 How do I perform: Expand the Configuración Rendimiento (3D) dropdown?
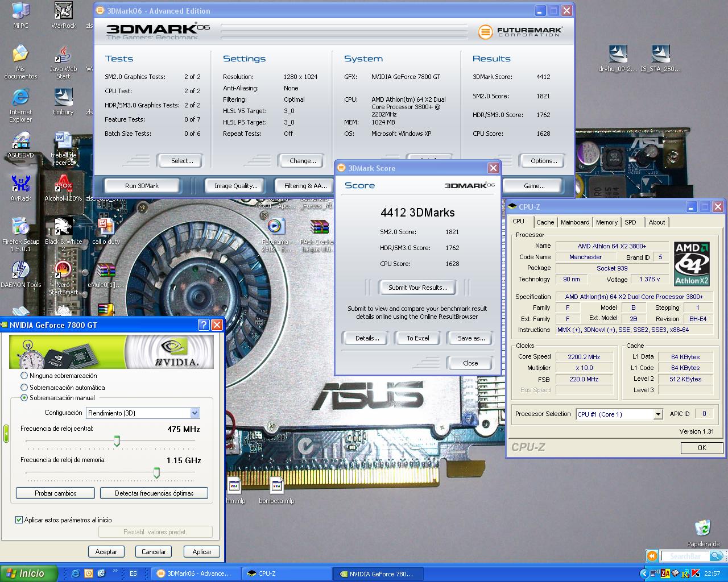(195, 413)
